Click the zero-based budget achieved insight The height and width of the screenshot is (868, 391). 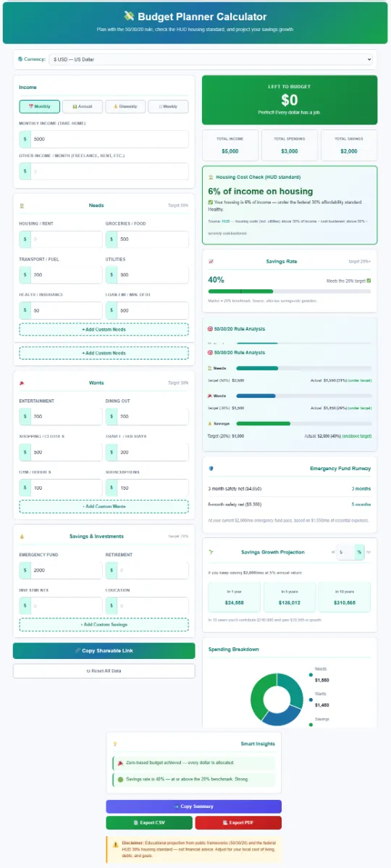[x=193, y=763]
